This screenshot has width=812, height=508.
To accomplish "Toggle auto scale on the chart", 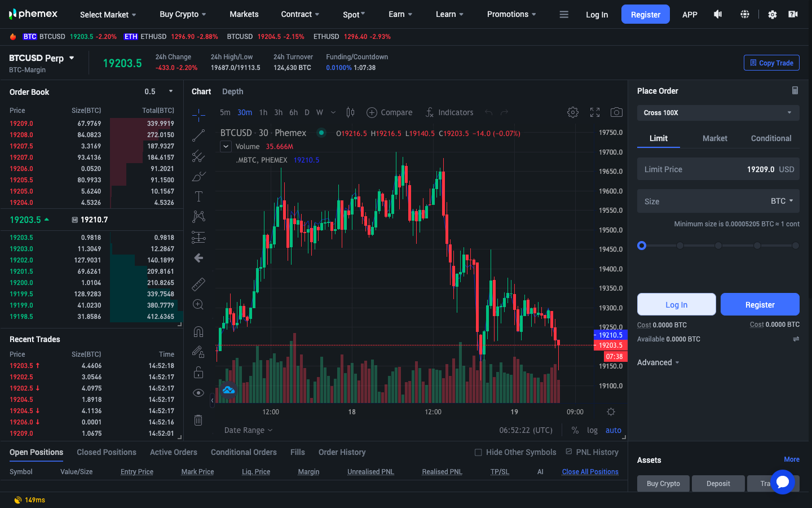I will [x=614, y=430].
